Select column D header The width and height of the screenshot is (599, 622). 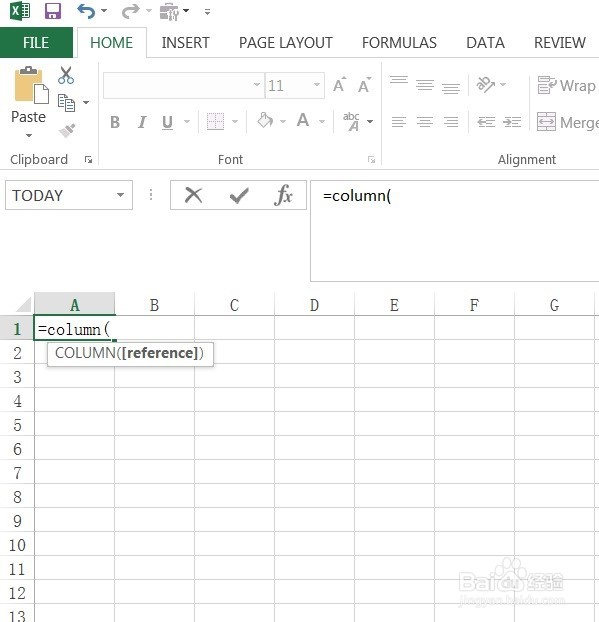click(x=314, y=305)
